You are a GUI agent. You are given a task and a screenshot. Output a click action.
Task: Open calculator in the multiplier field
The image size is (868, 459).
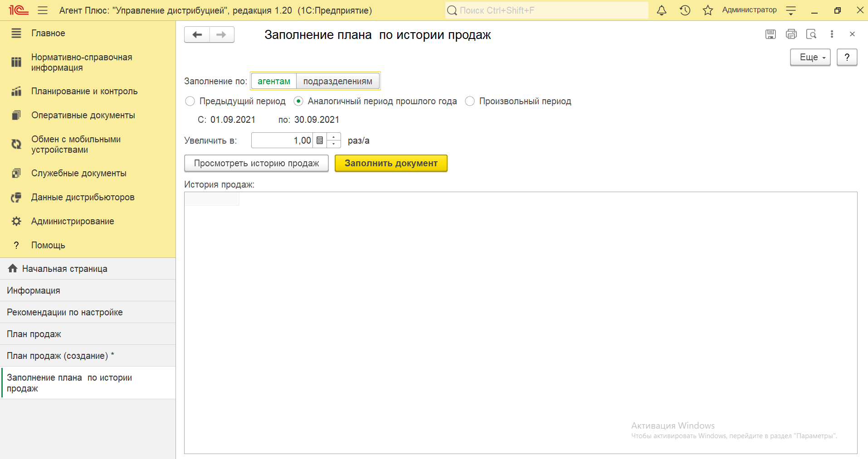[320, 140]
